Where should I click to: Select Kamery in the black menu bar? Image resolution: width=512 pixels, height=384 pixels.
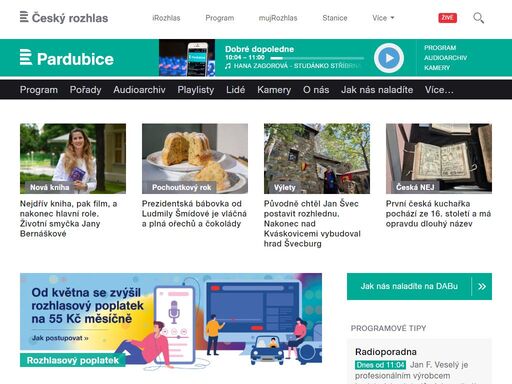coord(274,90)
